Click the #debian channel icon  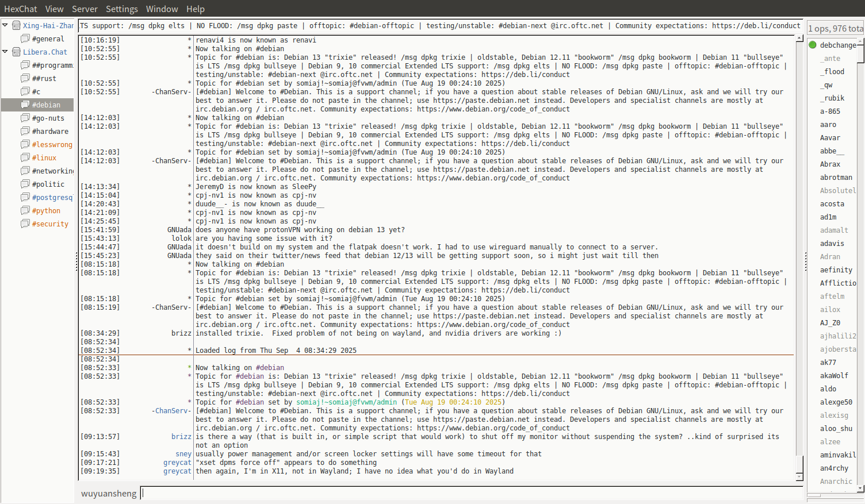pyautogui.click(x=25, y=105)
